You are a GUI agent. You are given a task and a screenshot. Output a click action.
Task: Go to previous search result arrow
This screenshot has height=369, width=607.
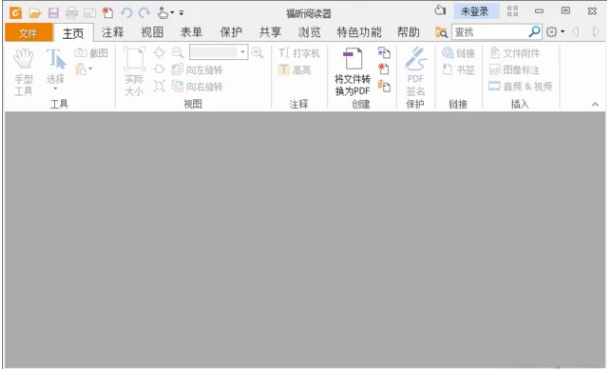[575, 32]
